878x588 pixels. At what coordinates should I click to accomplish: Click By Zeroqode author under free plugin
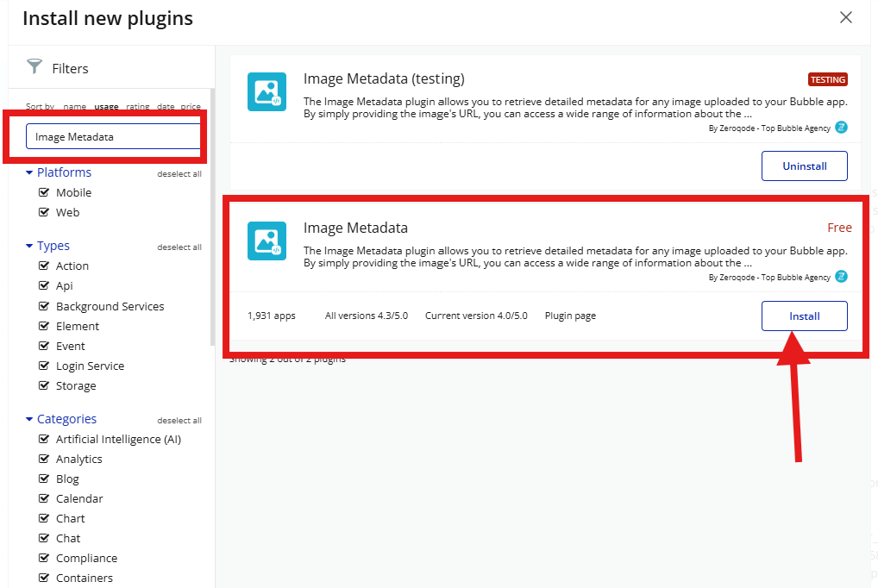click(769, 278)
